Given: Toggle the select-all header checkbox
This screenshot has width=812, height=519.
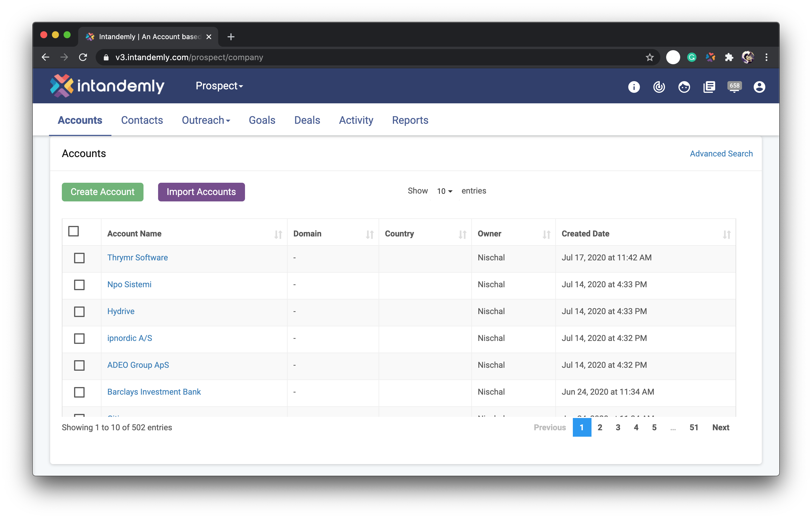Looking at the screenshot, I should [x=73, y=231].
